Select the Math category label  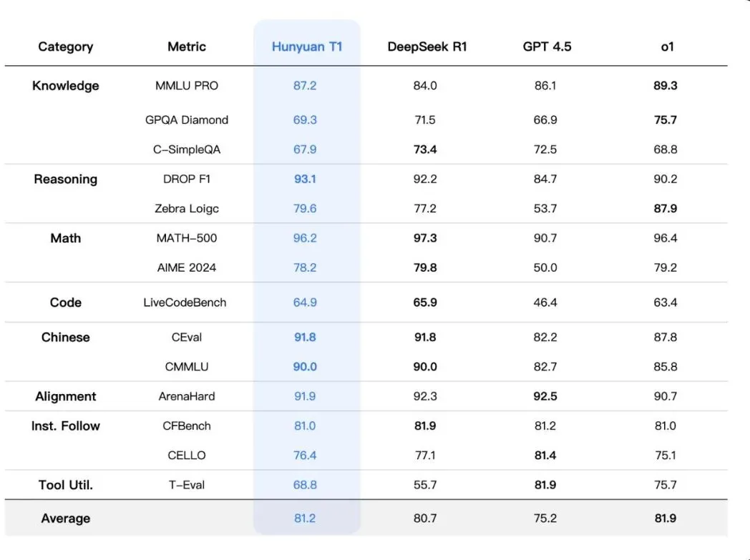[66, 238]
